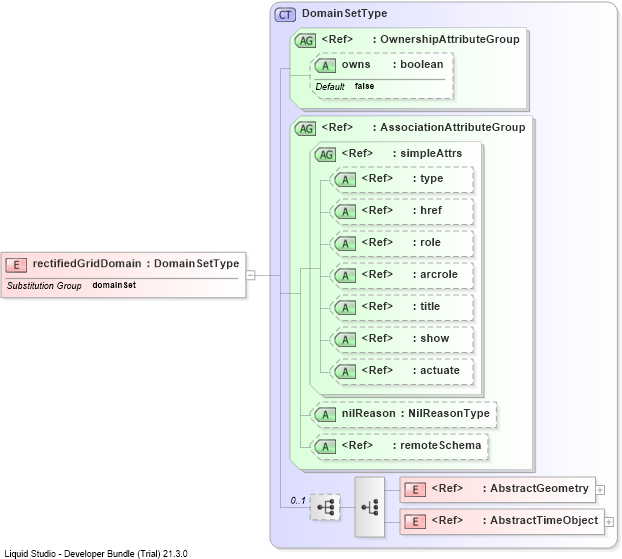
Task: Click the AG icon beside AssociationAttributeGroup
Action: pyautogui.click(x=305, y=129)
